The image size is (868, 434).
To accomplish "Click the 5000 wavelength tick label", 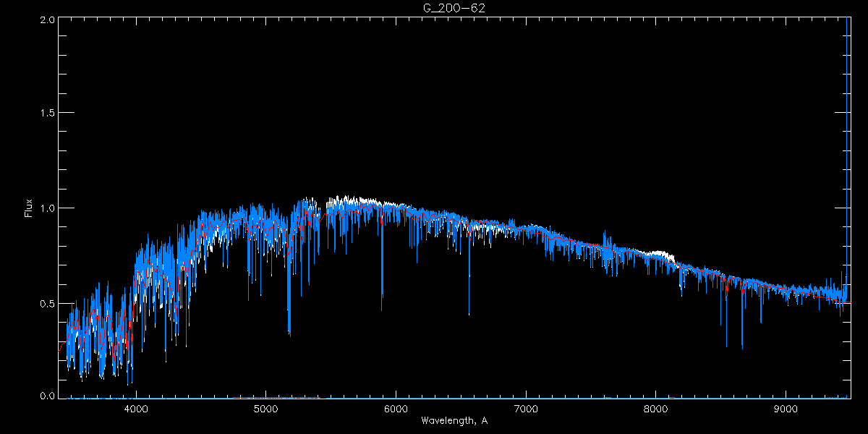I will coord(266,408).
